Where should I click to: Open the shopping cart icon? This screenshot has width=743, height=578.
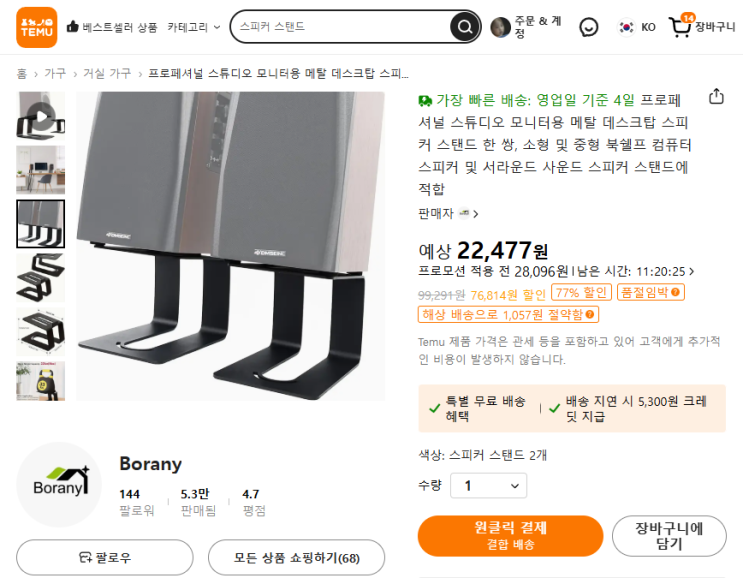(x=680, y=27)
